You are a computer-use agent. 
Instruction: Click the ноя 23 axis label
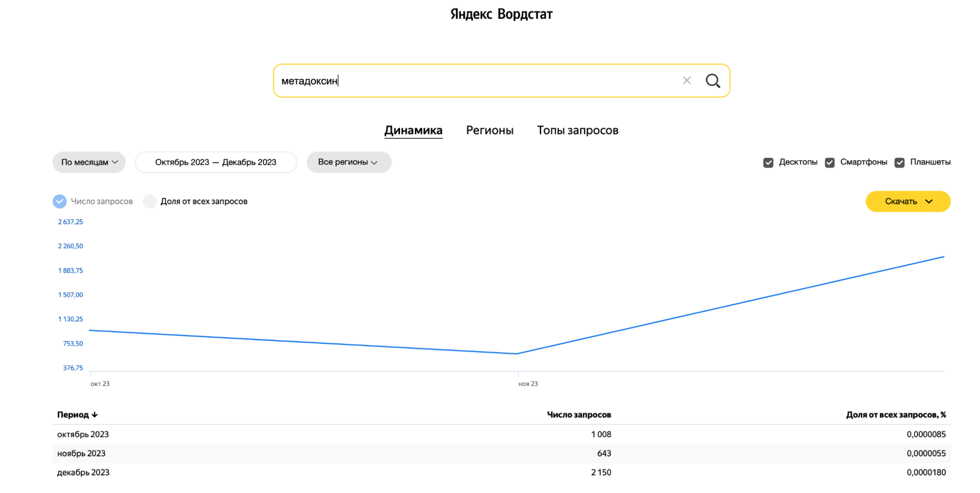tap(528, 384)
